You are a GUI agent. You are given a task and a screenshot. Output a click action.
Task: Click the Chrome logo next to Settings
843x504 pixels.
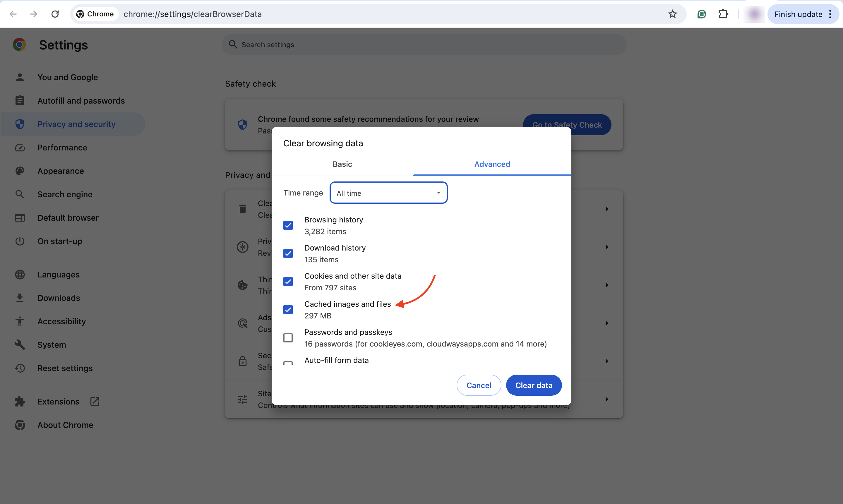[19, 44]
